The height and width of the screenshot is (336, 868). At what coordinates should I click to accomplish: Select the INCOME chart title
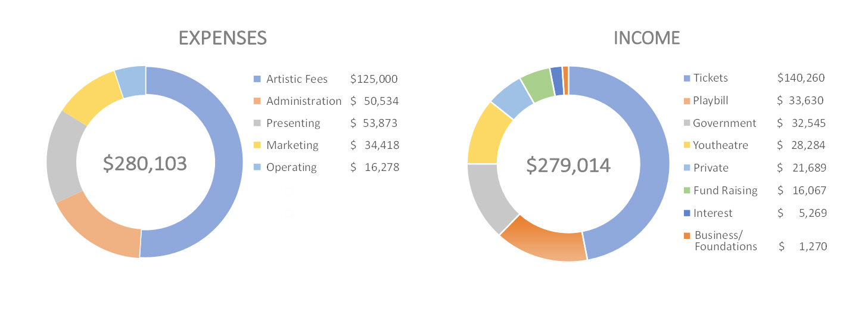[x=646, y=38]
